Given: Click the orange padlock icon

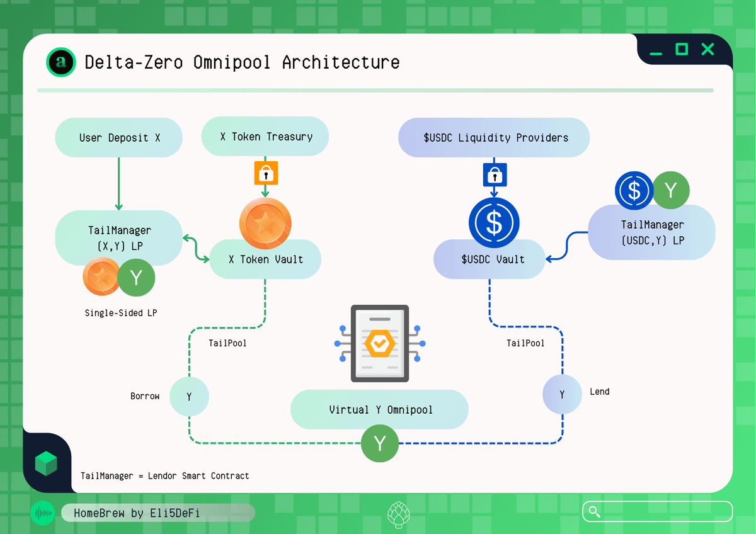Looking at the screenshot, I should click(x=265, y=173).
